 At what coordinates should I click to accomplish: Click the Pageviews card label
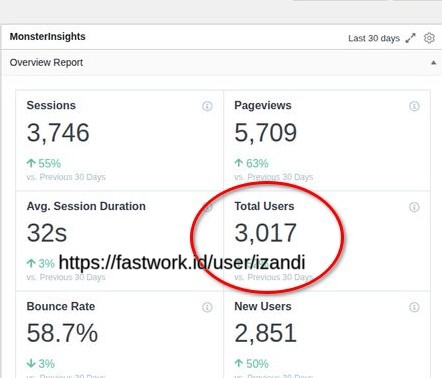pyautogui.click(x=263, y=105)
